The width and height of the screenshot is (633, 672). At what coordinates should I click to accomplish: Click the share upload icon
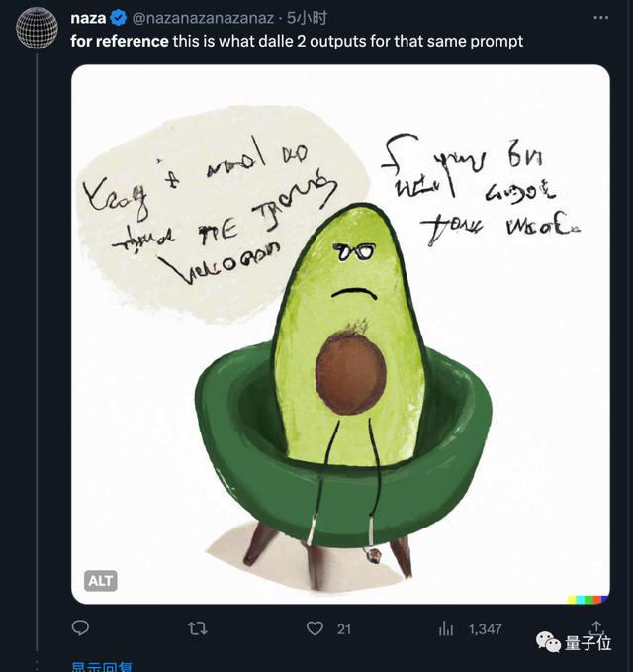tap(597, 624)
